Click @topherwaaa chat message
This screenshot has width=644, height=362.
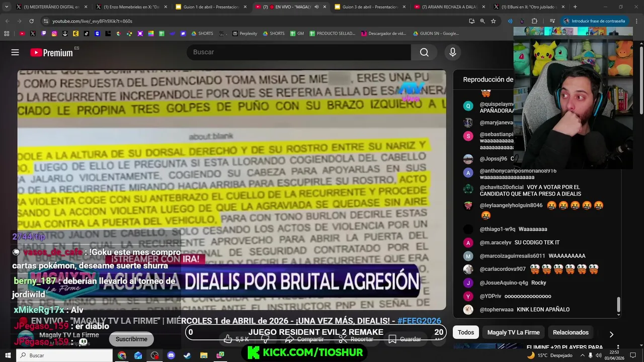coord(543,309)
